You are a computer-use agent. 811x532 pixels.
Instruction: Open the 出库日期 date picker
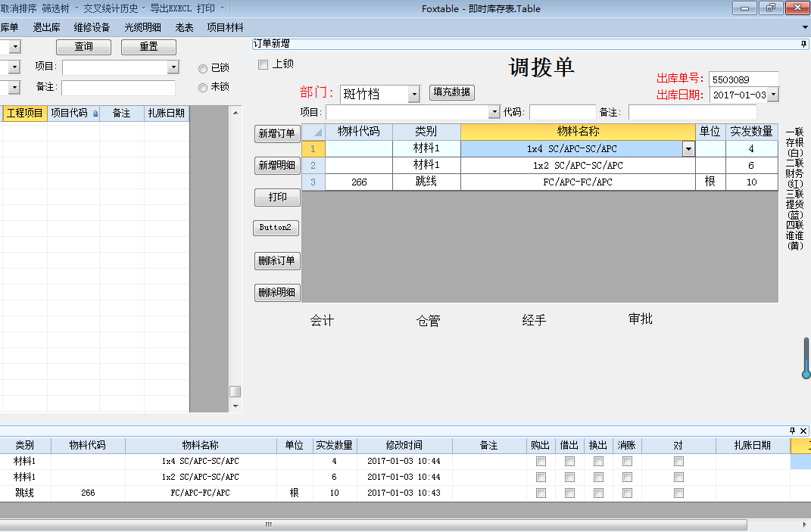(773, 95)
